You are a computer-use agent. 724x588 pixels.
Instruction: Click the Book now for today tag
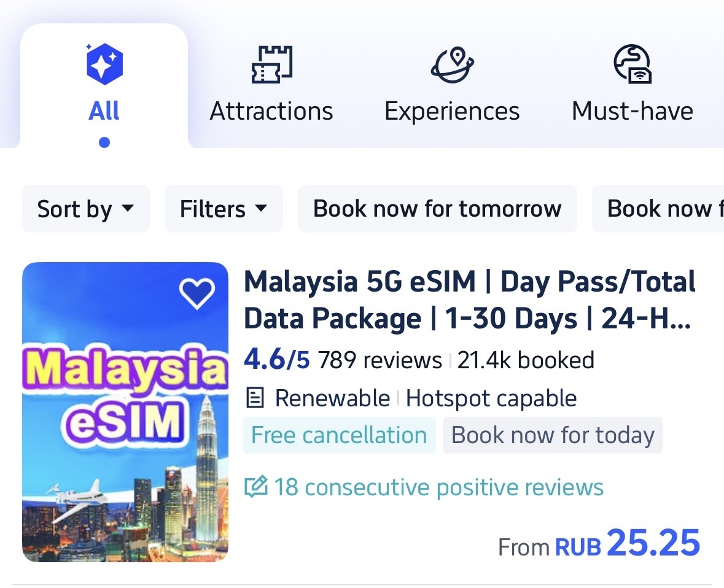552,435
